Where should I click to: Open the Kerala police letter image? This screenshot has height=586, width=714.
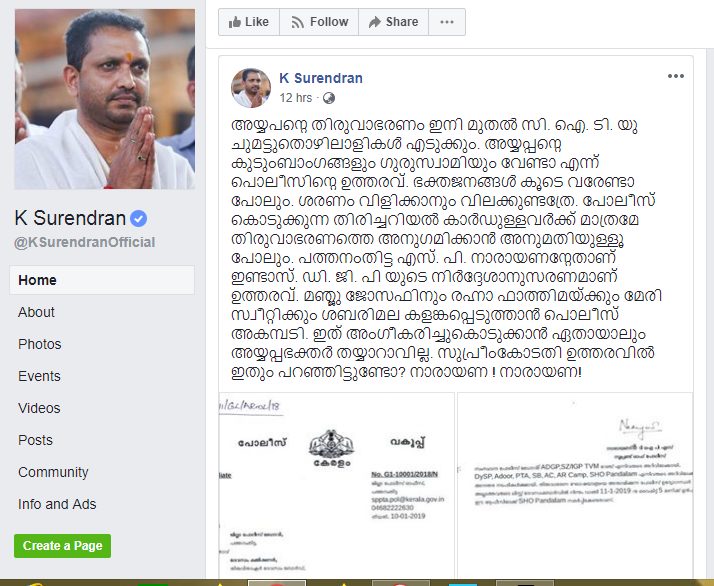(x=337, y=485)
